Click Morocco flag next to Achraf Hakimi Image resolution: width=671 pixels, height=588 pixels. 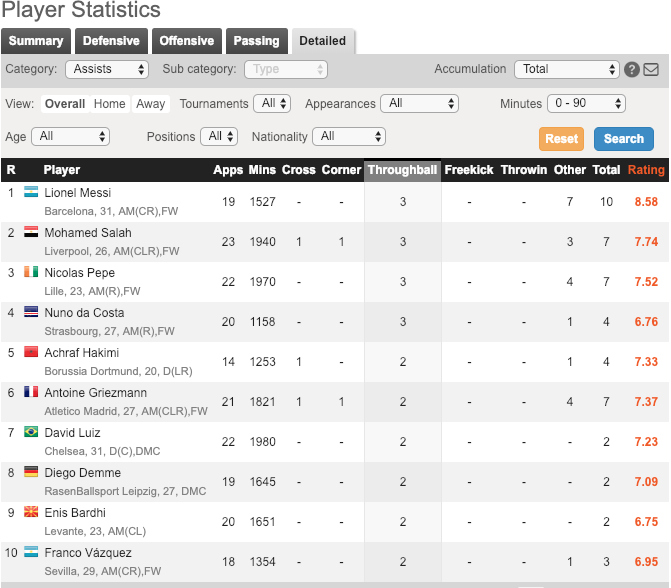click(30, 352)
